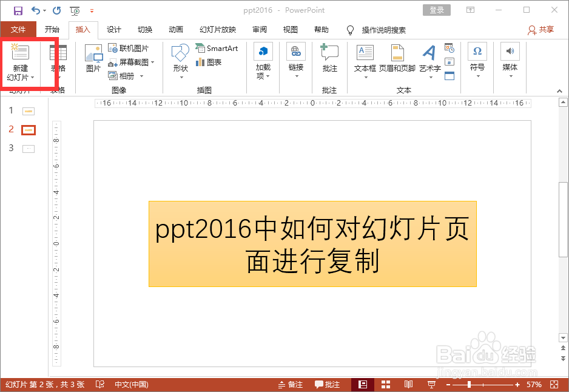Click 中文(中国) language in status bar

(x=132, y=384)
